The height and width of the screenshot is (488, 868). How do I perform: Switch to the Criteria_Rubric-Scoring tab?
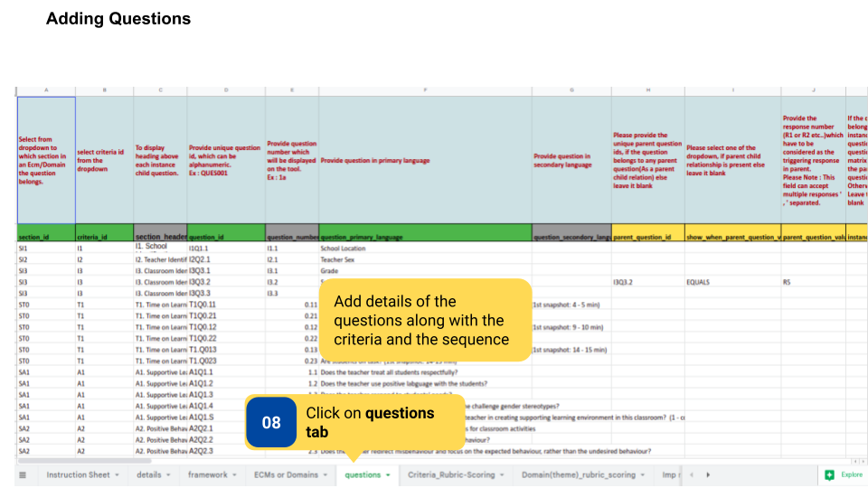coord(451,474)
